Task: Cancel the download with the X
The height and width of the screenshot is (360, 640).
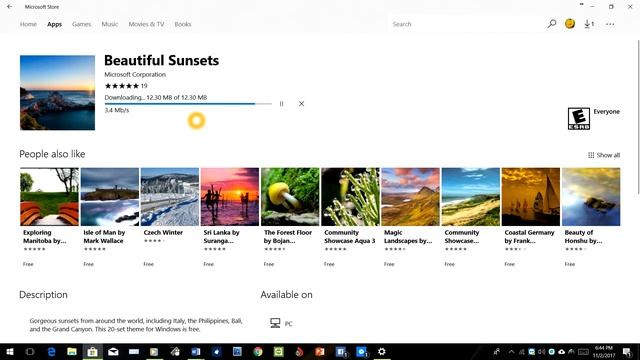Action: pyautogui.click(x=301, y=104)
